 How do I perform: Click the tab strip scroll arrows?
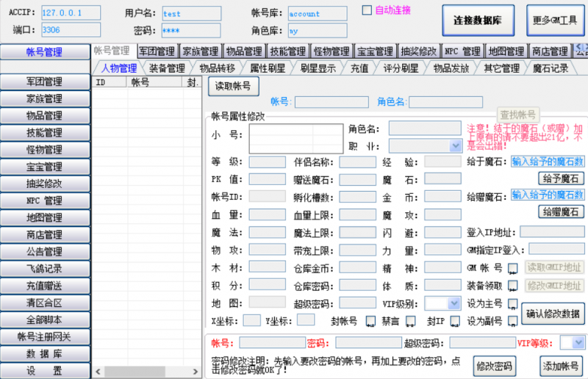(581, 47)
